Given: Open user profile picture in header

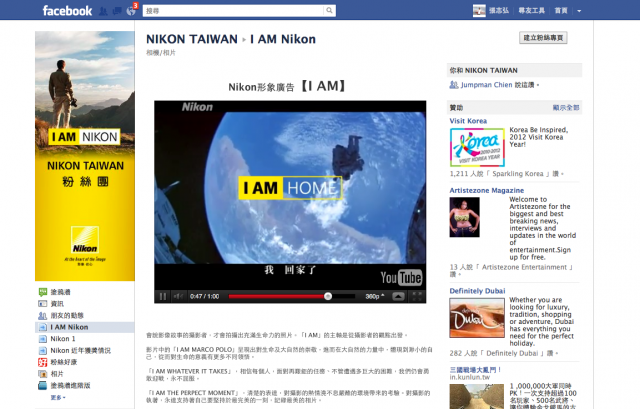Looking at the screenshot, I should pyautogui.click(x=479, y=11).
